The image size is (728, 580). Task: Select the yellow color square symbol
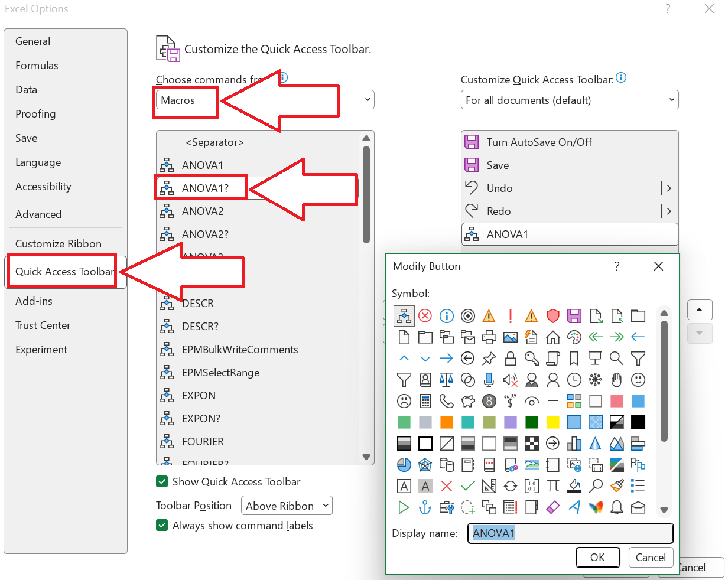click(553, 422)
